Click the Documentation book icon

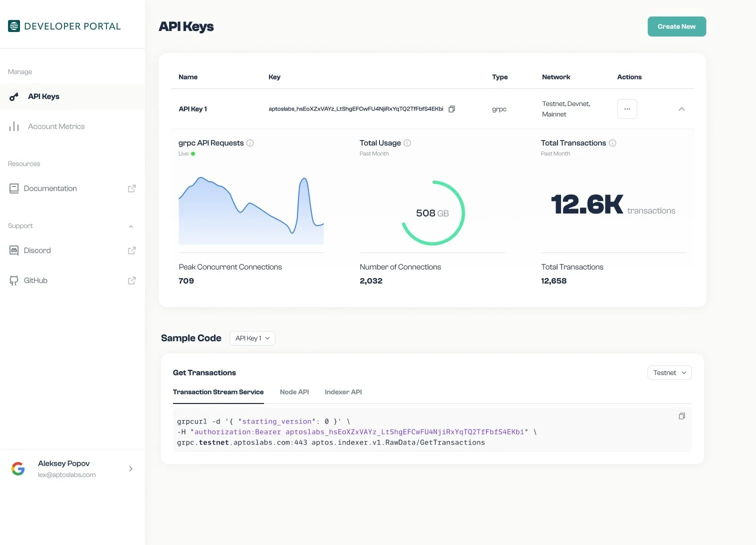click(14, 188)
